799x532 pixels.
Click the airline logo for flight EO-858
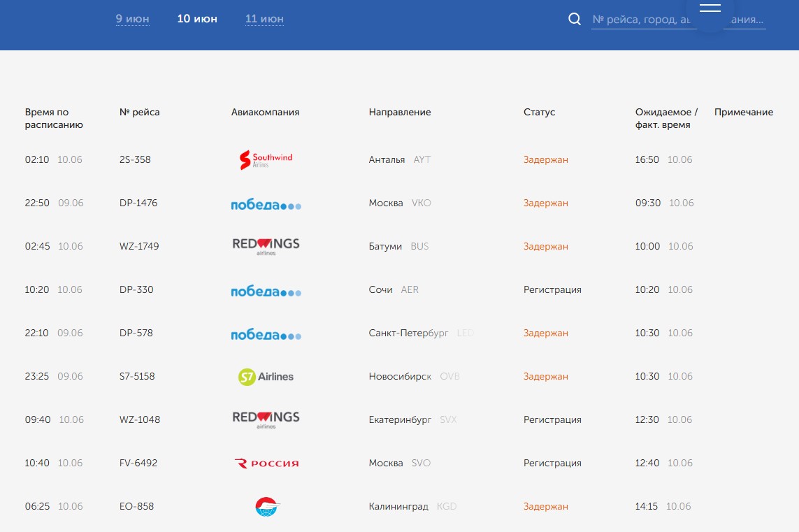267,507
